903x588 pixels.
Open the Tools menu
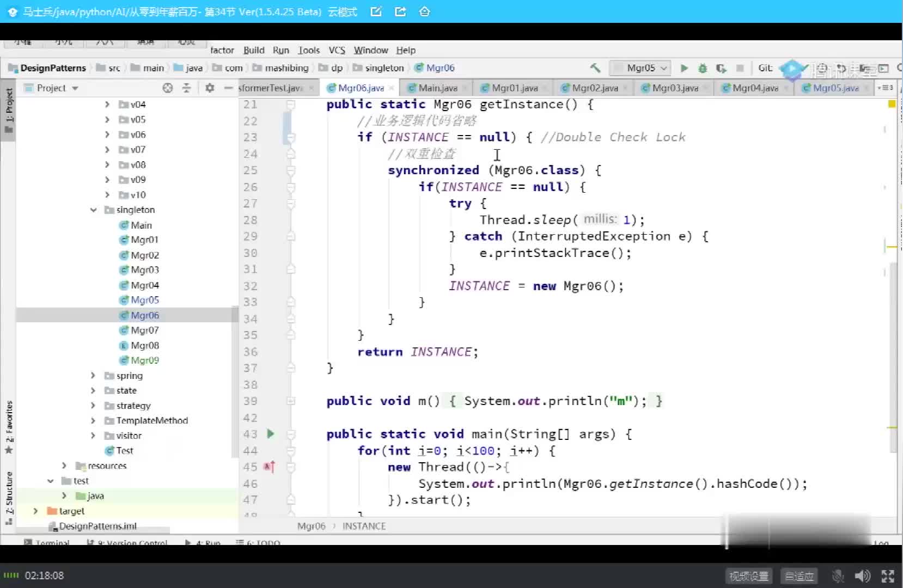click(309, 50)
